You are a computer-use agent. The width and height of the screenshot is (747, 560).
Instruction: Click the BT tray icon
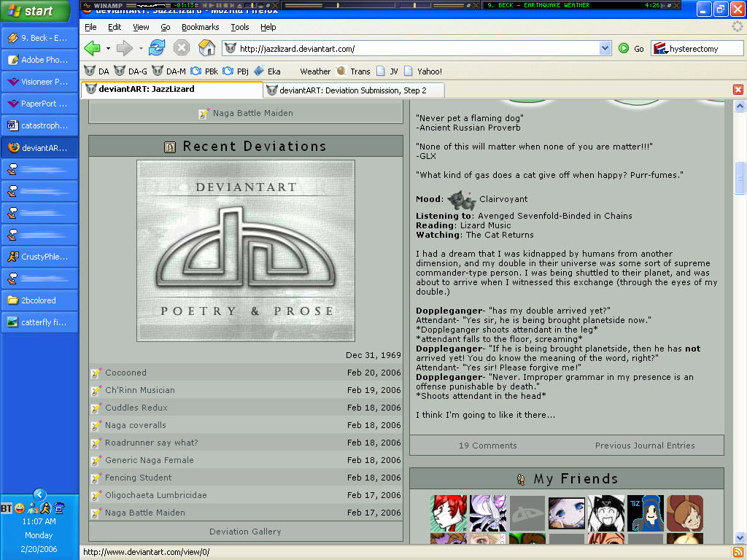(6, 508)
